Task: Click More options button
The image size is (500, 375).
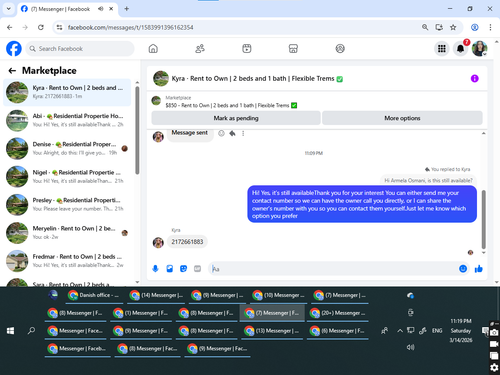Action: click(402, 118)
